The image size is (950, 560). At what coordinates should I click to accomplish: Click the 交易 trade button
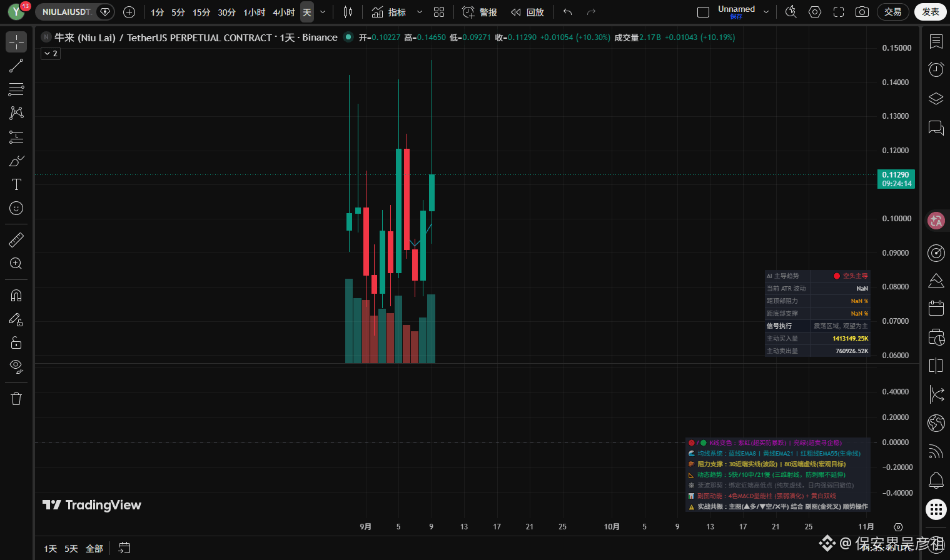[x=893, y=12]
